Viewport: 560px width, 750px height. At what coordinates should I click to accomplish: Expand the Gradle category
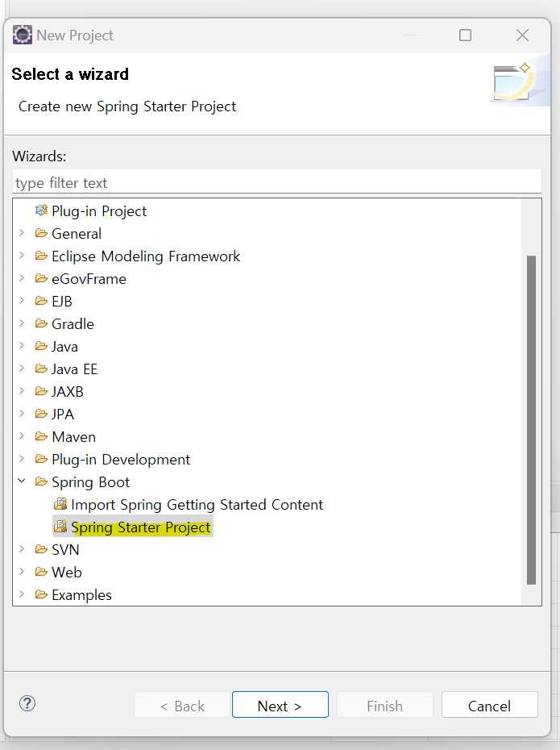click(22, 323)
